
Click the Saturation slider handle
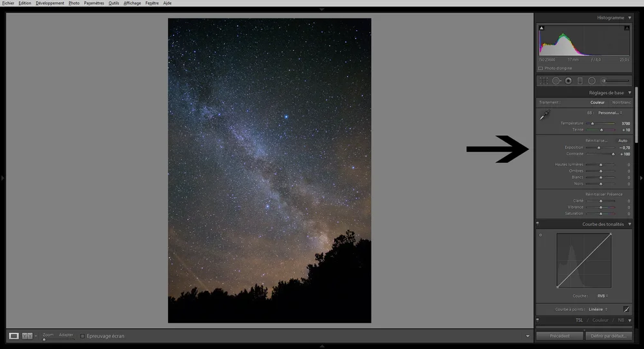[601, 214]
